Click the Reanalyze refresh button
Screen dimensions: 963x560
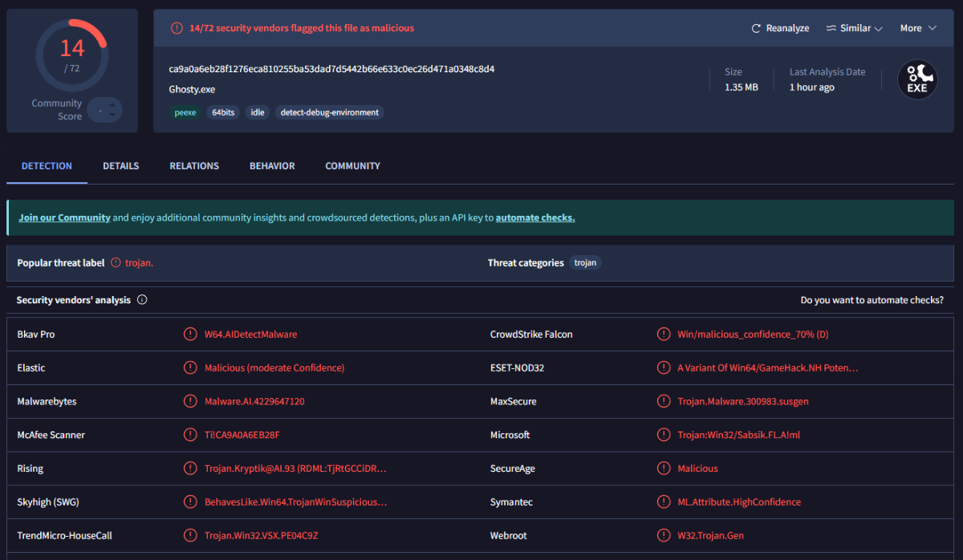pos(780,28)
